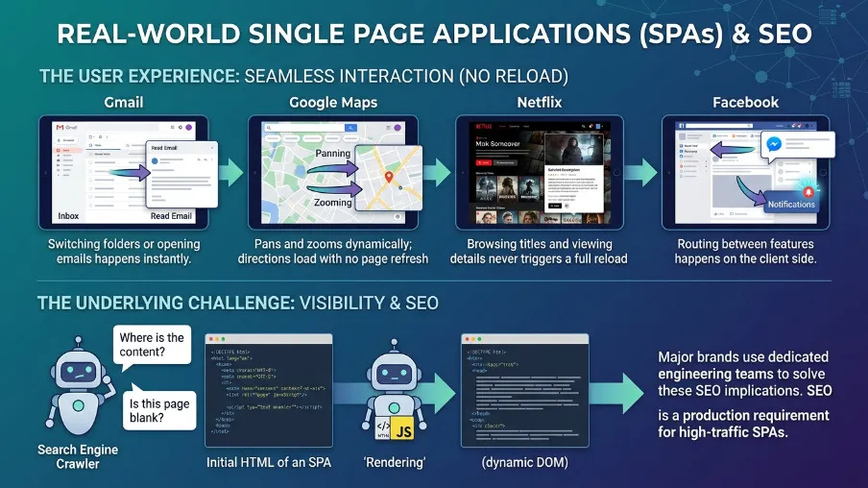Click the Netflix logo in the Netflix mockup

pos(484,127)
